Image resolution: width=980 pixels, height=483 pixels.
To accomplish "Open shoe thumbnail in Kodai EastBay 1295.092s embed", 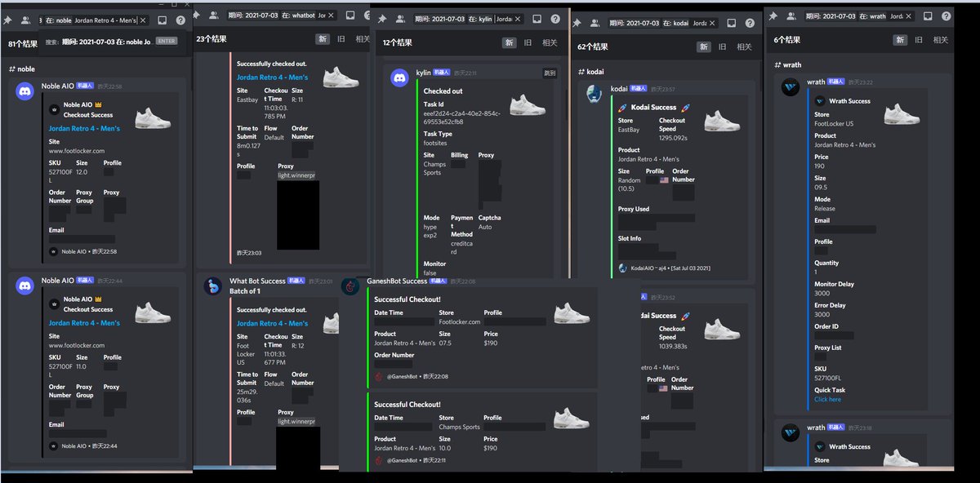I will tap(722, 119).
